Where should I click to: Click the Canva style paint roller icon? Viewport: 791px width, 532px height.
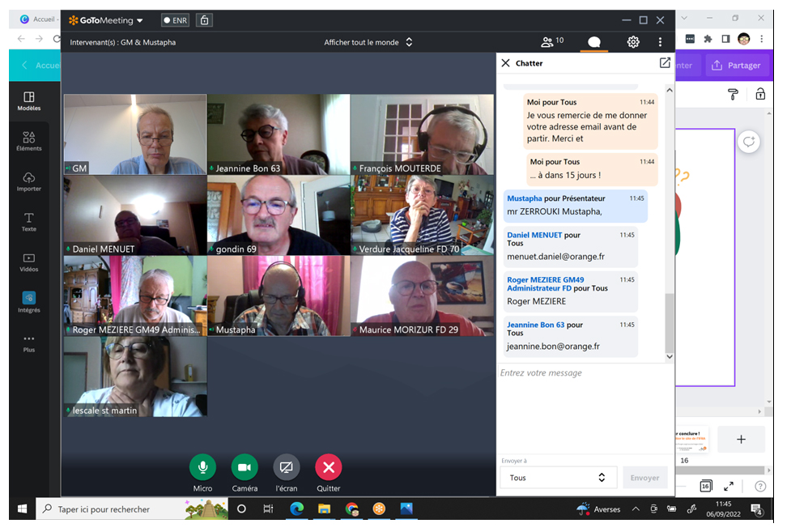pos(733,94)
